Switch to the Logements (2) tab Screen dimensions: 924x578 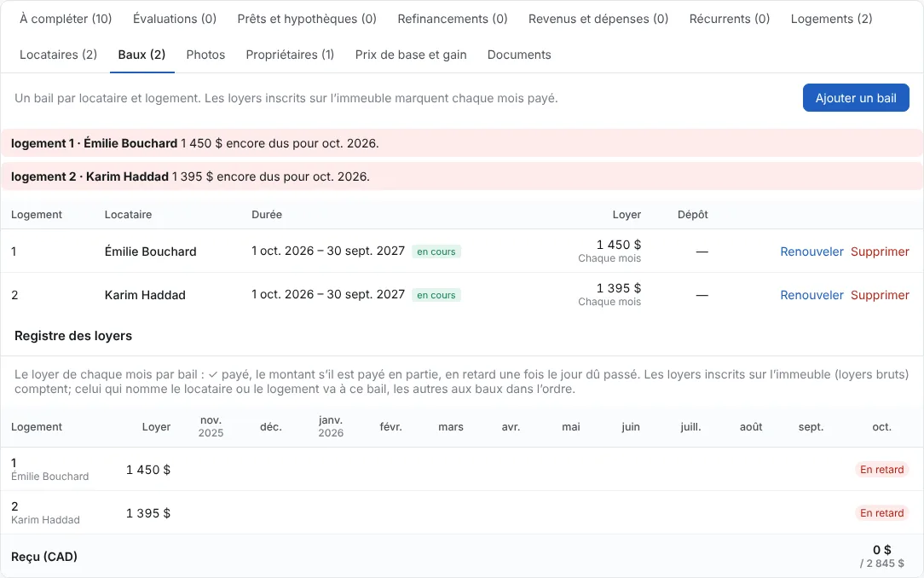831,19
